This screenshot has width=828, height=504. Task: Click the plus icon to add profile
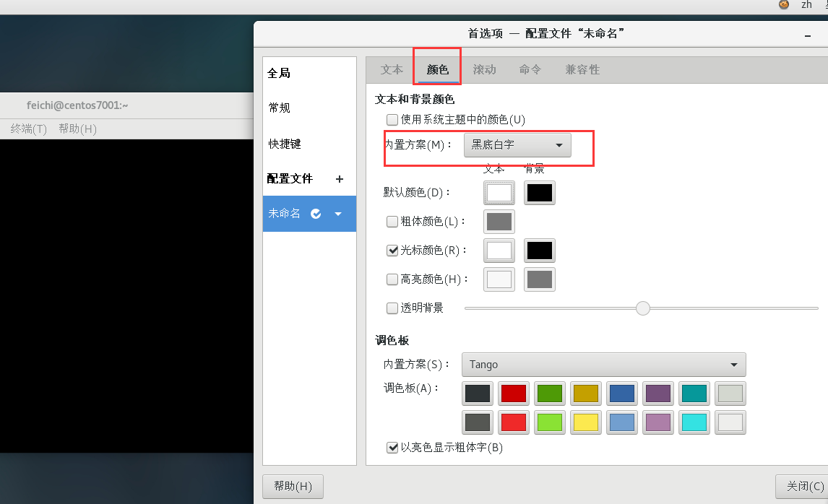click(x=340, y=179)
